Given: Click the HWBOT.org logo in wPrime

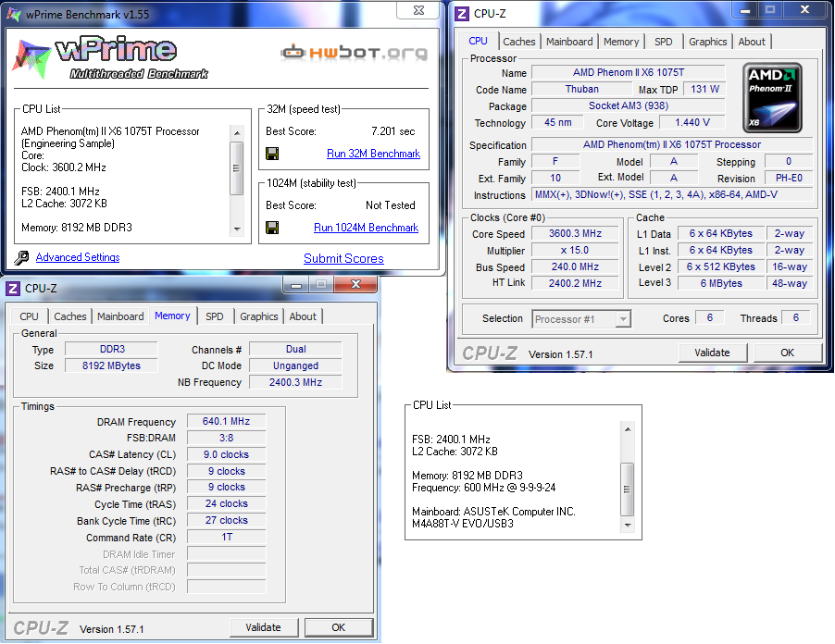Looking at the screenshot, I should tap(355, 52).
